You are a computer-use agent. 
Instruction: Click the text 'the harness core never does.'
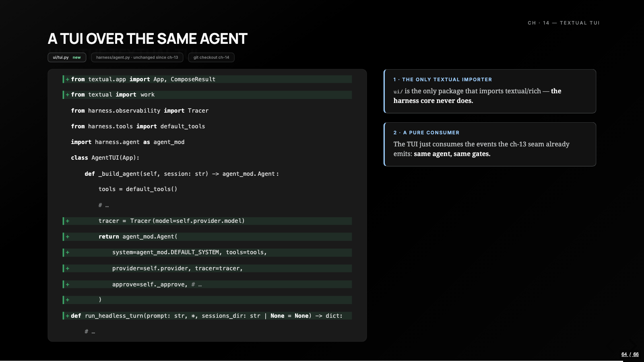tap(477, 96)
